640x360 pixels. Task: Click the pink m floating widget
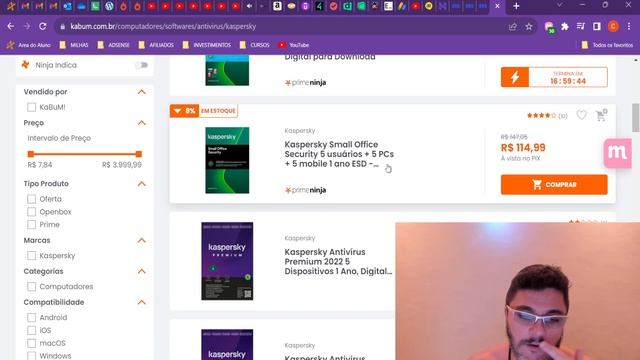point(618,153)
